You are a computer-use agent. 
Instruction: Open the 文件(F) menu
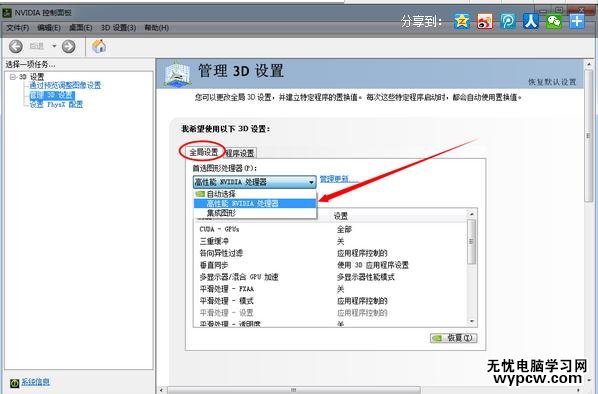pyautogui.click(x=18, y=28)
